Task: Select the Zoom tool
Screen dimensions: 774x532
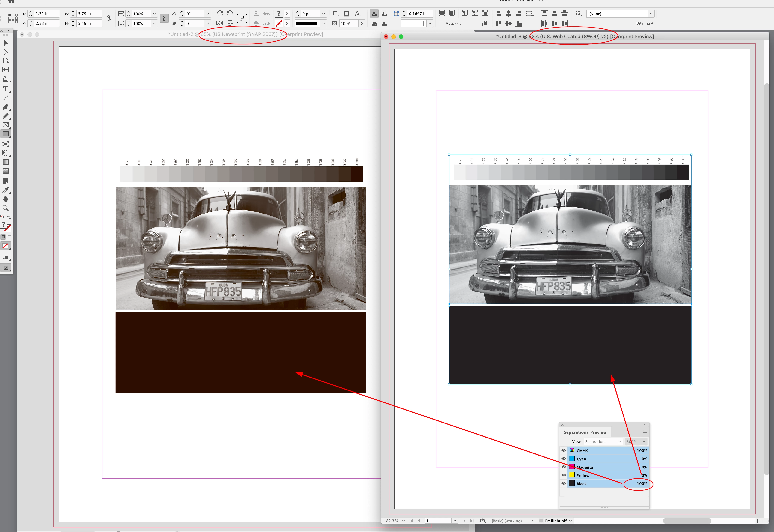Action: [x=6, y=208]
